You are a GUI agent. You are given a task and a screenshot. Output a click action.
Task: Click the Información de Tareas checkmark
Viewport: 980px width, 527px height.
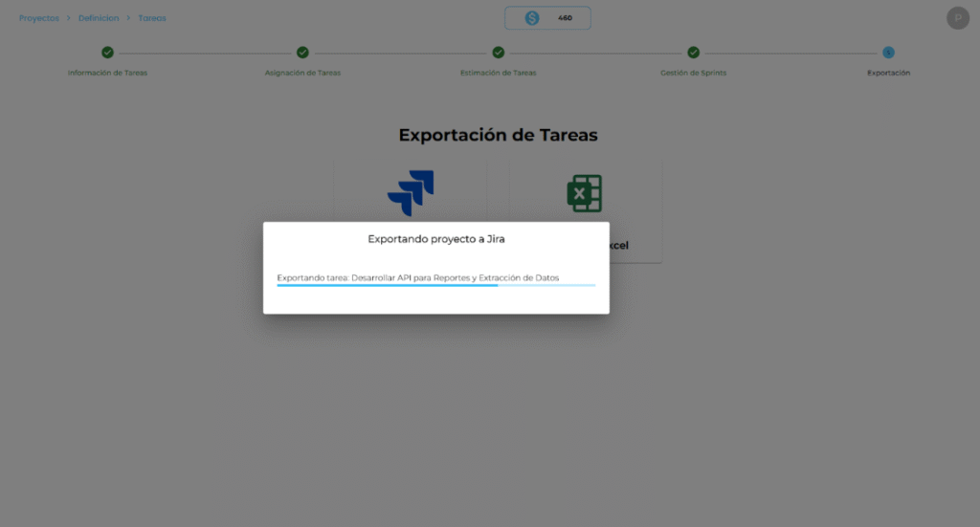click(107, 53)
